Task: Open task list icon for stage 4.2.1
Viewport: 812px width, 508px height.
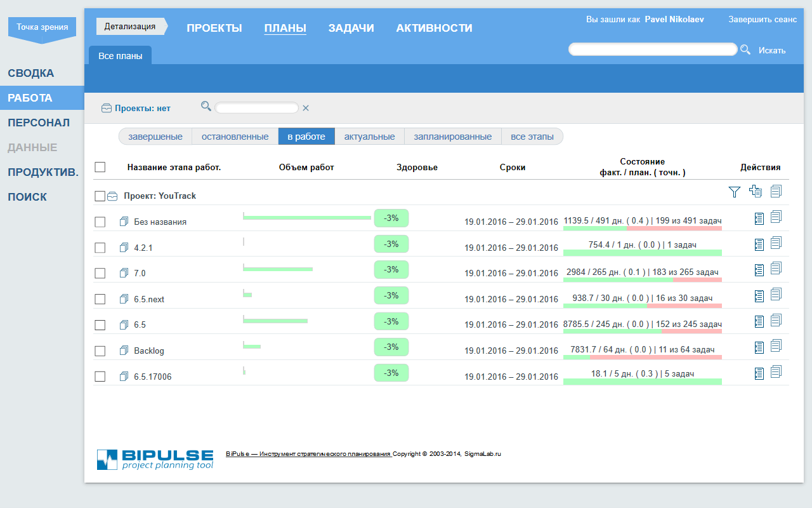Action: [x=759, y=244]
